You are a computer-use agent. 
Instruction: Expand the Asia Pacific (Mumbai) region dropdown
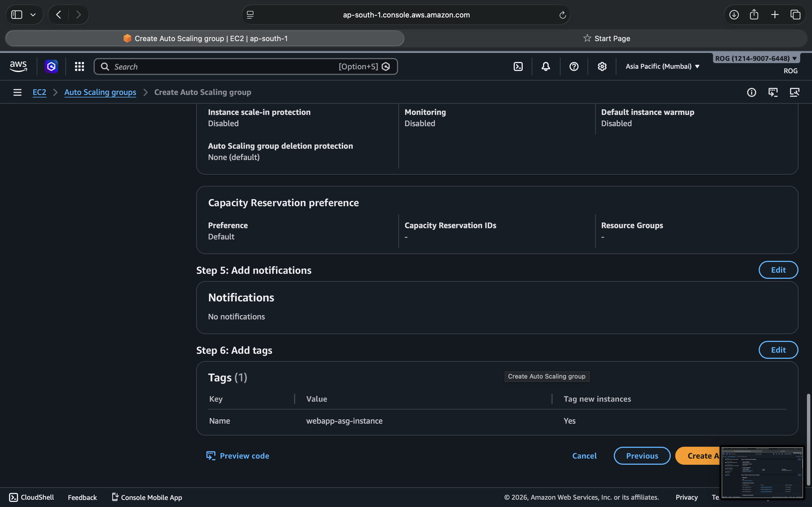pyautogui.click(x=662, y=66)
